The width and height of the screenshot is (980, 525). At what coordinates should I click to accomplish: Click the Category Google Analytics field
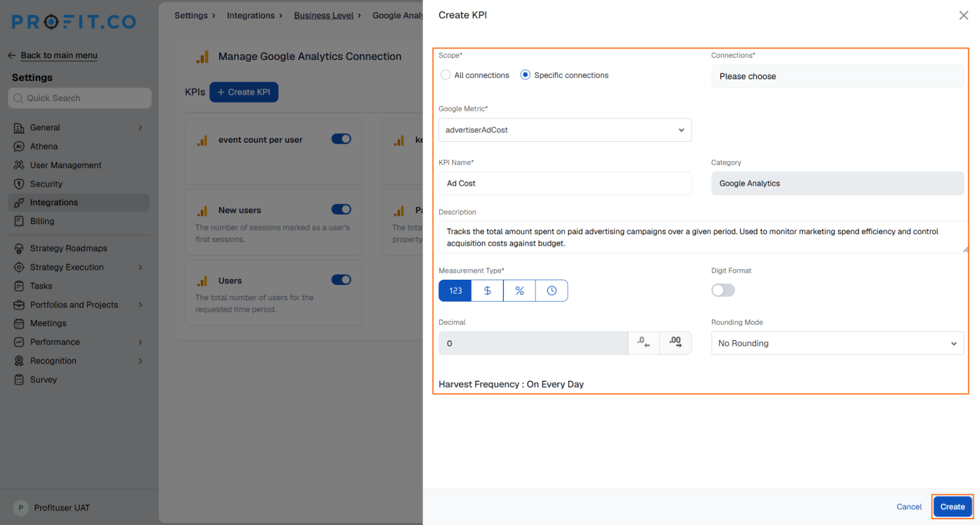pos(837,184)
